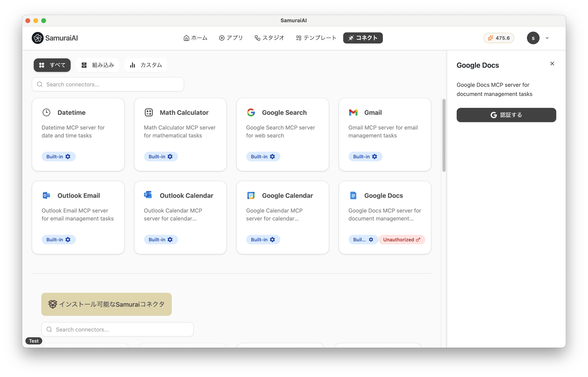The height and width of the screenshot is (377, 588).
Task: Click the Unauthorized key badge
Action: coord(402,240)
